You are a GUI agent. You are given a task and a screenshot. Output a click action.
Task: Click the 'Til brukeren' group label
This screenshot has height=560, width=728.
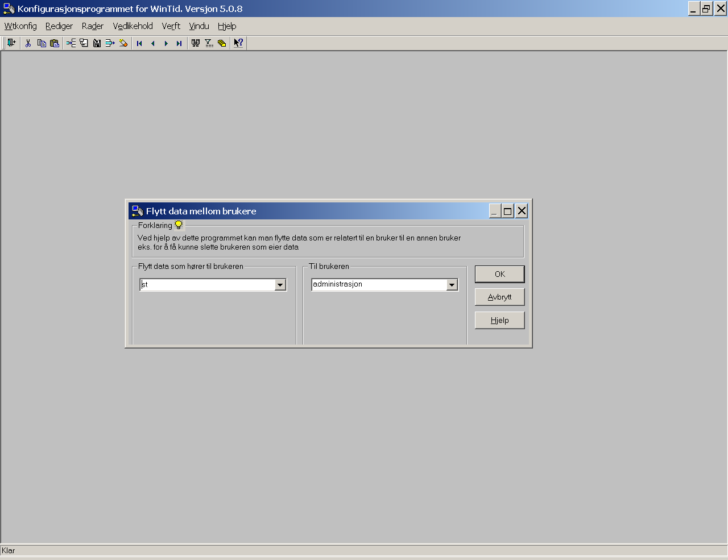pos(329,266)
